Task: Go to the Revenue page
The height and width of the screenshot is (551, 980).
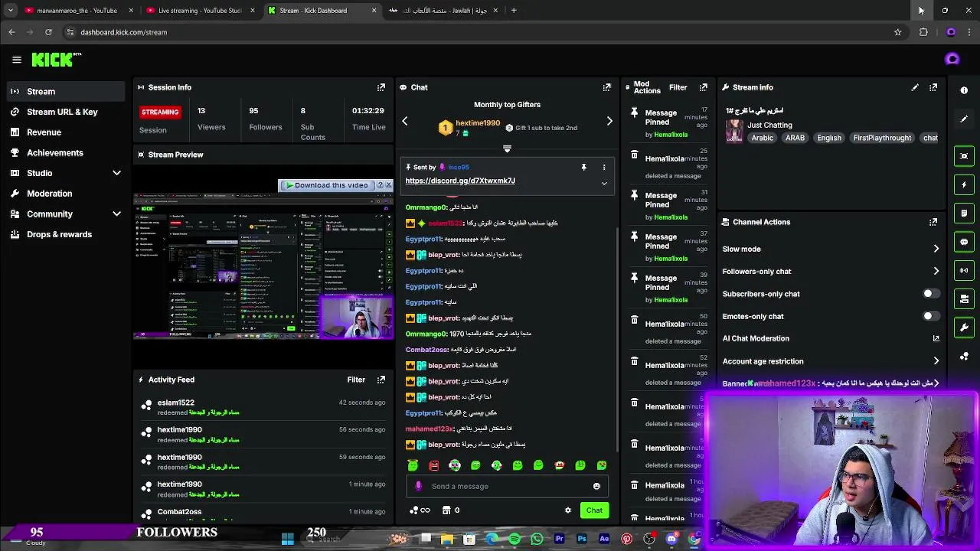Action: 65,132
